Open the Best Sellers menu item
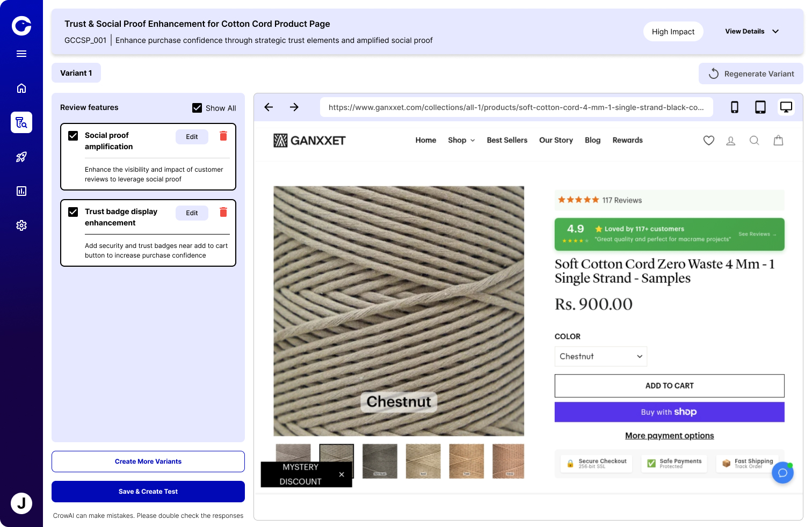Viewport: 812px width, 527px height. point(507,140)
